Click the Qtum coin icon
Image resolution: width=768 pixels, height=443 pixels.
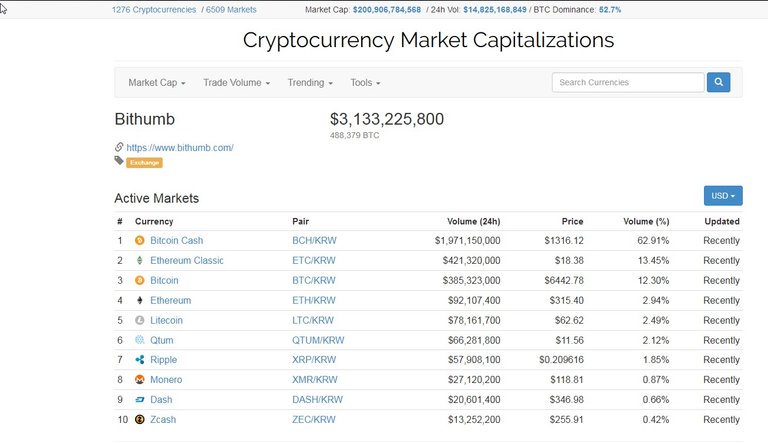[x=140, y=340]
